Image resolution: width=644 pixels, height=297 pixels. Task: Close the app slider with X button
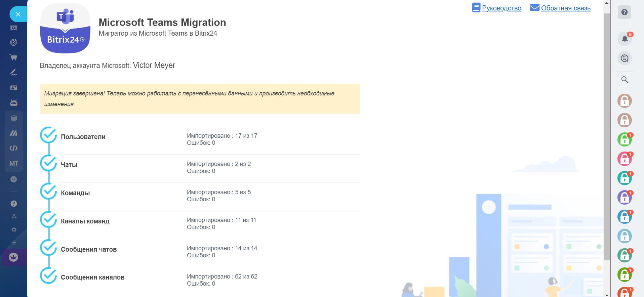18,14
